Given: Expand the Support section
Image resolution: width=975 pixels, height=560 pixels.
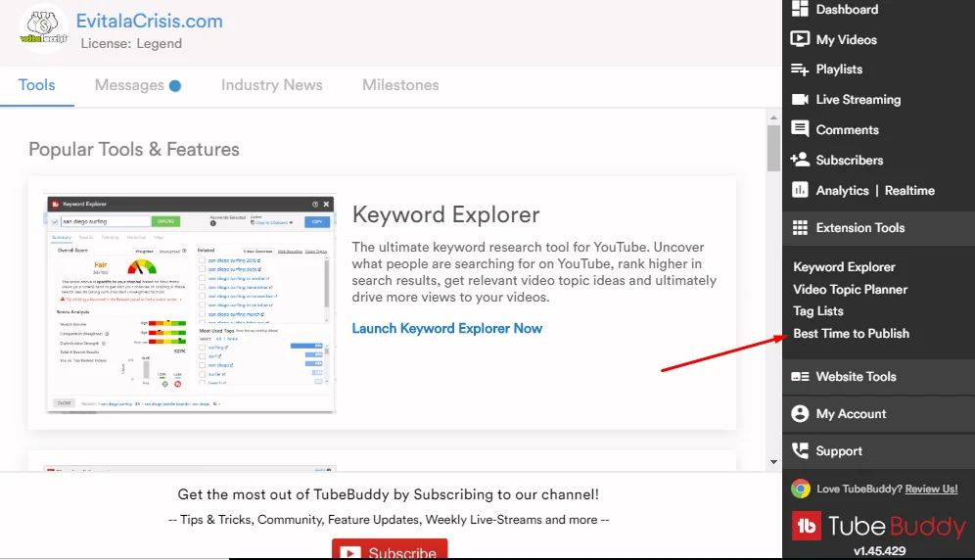Looking at the screenshot, I should tap(879, 451).
